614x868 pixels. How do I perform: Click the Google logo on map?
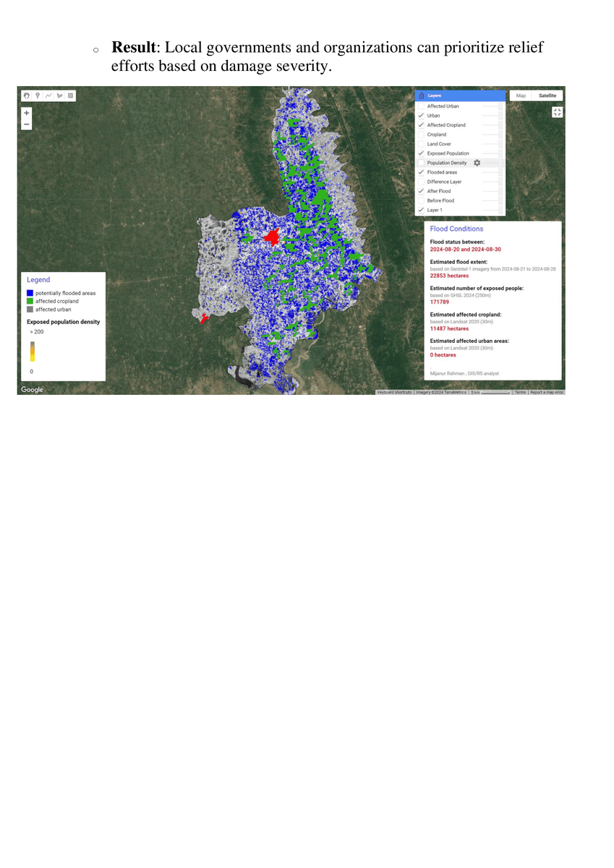click(32, 390)
